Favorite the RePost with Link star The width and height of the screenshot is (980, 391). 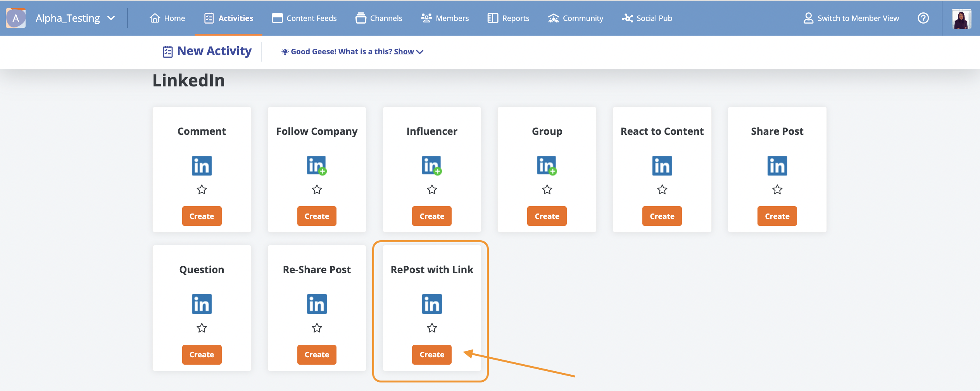click(432, 328)
